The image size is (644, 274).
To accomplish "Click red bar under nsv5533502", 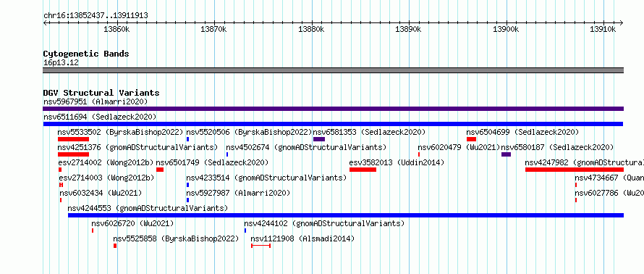I will [x=74, y=139].
